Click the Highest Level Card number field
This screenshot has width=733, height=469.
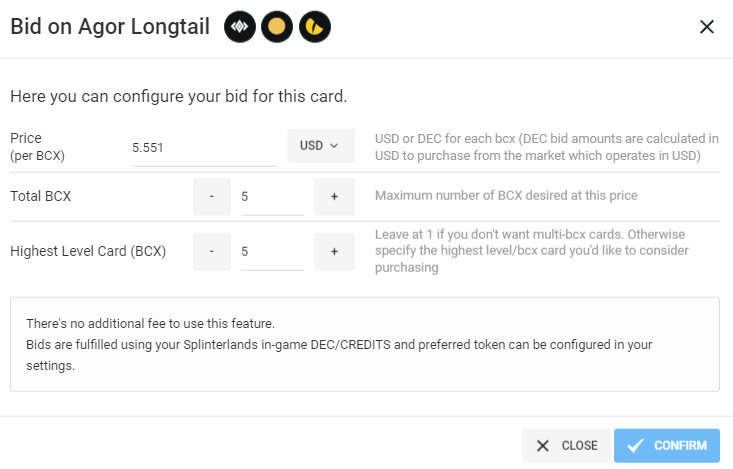coord(272,252)
